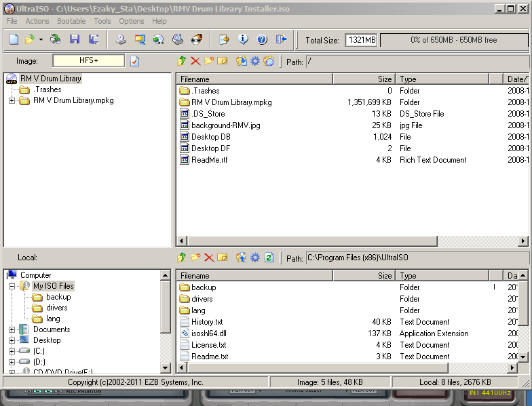Click scroll down arrow of local tree
532x406 pixels.
pyautogui.click(x=166, y=367)
